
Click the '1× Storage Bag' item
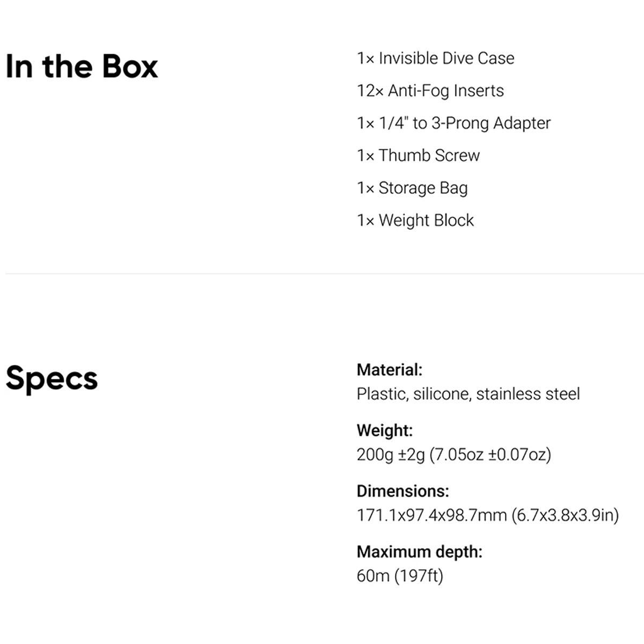(412, 188)
